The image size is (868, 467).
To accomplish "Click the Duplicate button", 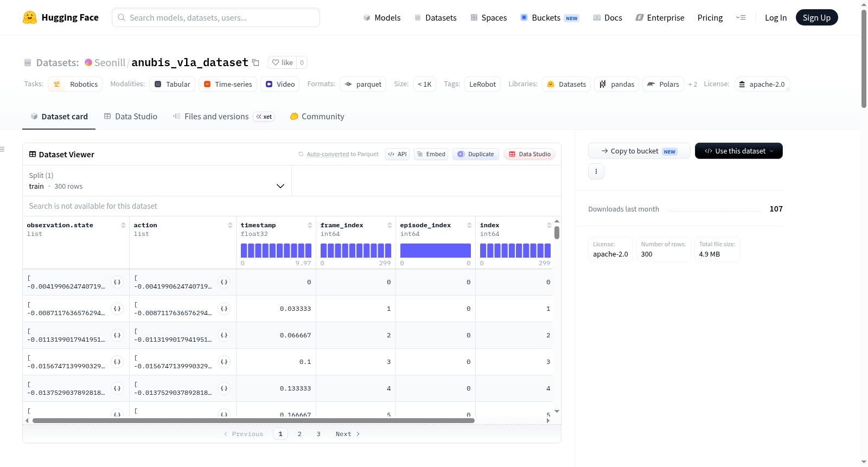I will (x=476, y=154).
